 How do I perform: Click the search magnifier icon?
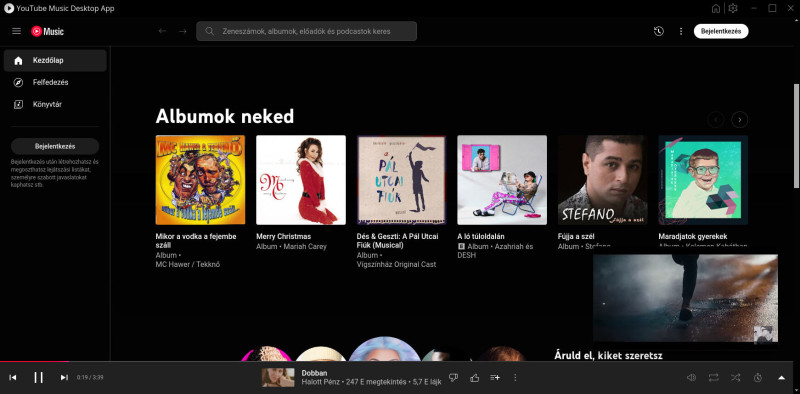coord(209,31)
